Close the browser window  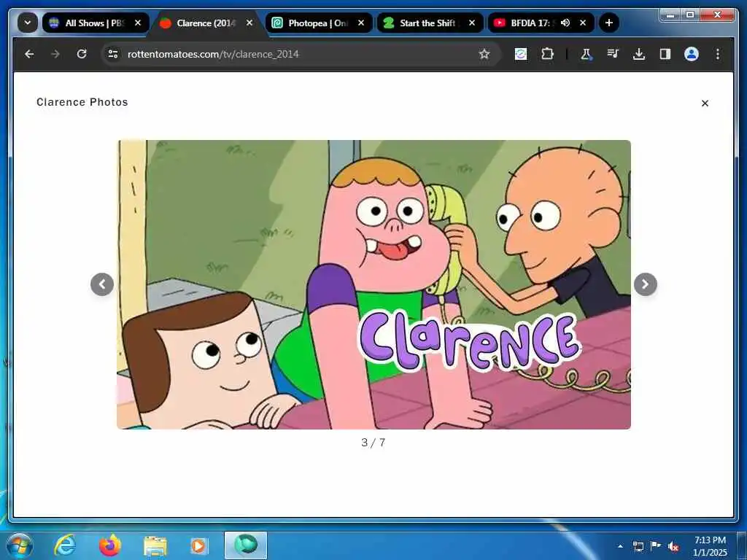click(x=718, y=15)
